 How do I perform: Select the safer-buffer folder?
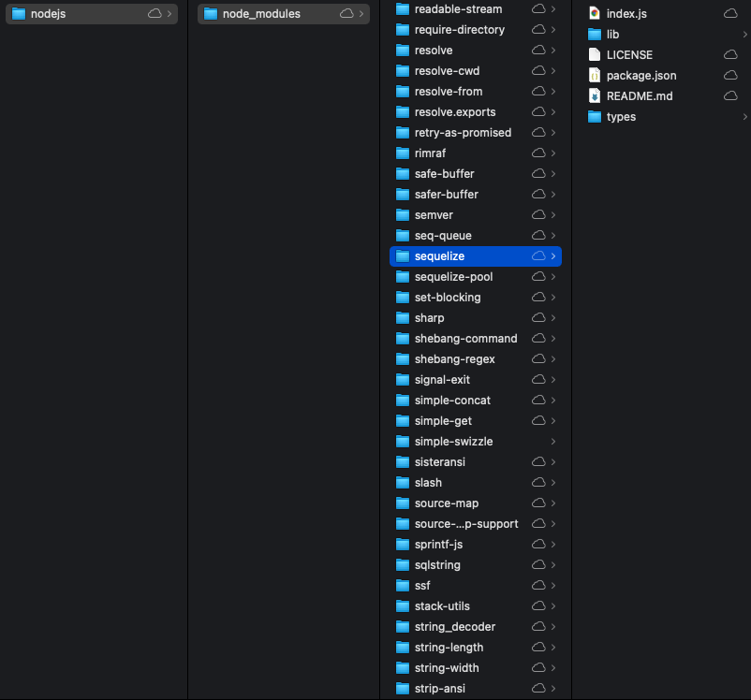coord(476,195)
